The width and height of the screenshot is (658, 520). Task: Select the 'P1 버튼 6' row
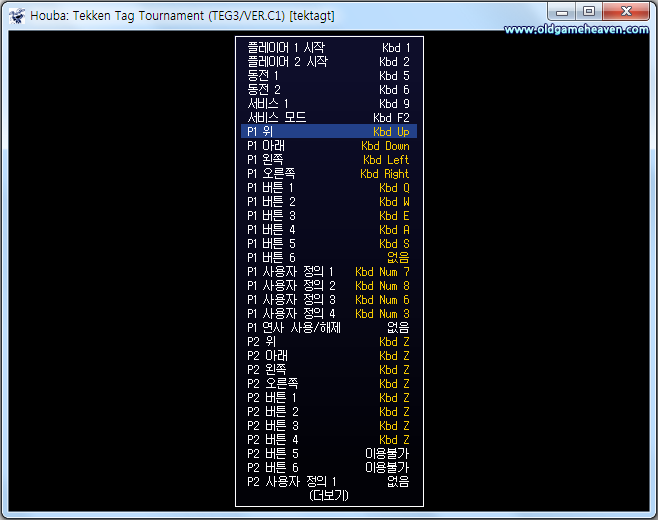(x=329, y=258)
